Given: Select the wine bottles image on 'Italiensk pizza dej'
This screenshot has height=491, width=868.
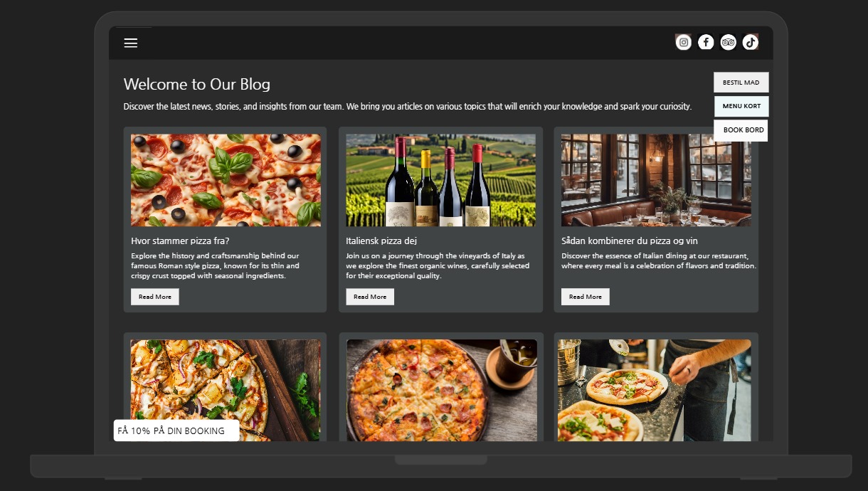Looking at the screenshot, I should point(440,179).
